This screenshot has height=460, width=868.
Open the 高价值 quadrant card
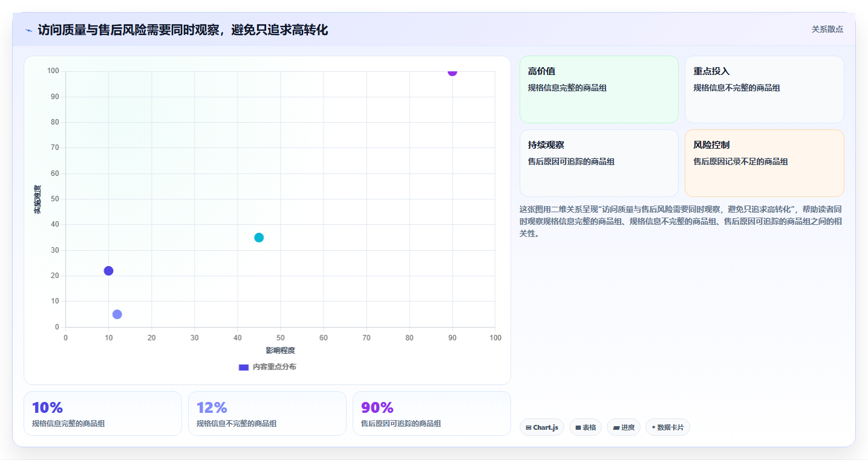599,89
